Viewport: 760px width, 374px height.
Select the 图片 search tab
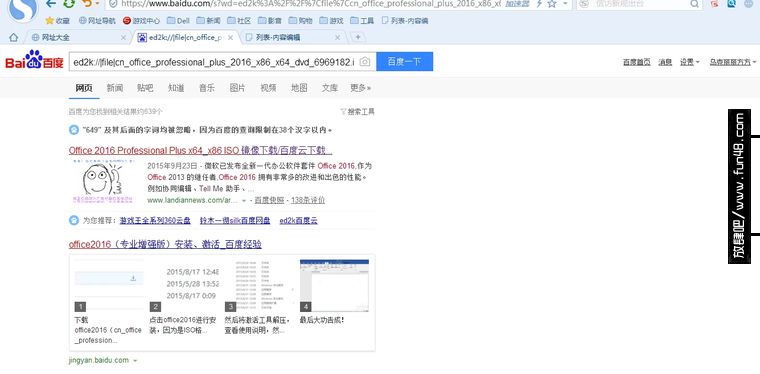[x=237, y=88]
